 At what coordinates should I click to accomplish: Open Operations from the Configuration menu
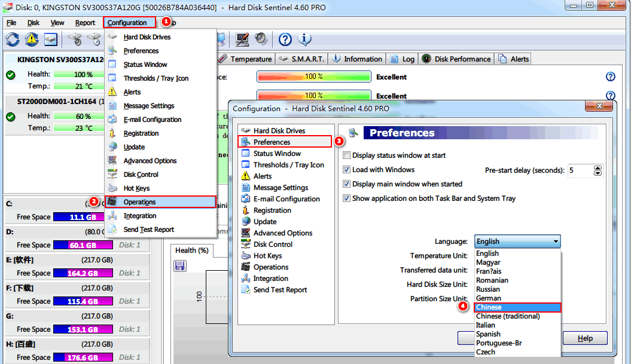[139, 202]
